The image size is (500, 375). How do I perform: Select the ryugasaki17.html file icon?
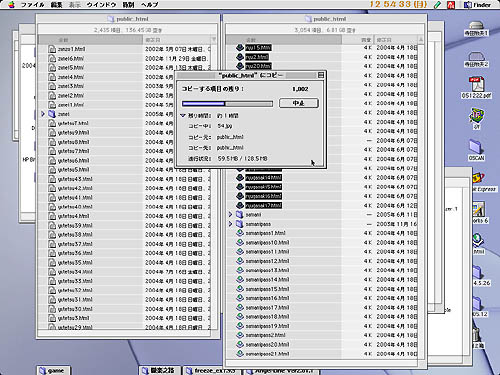pos(240,205)
